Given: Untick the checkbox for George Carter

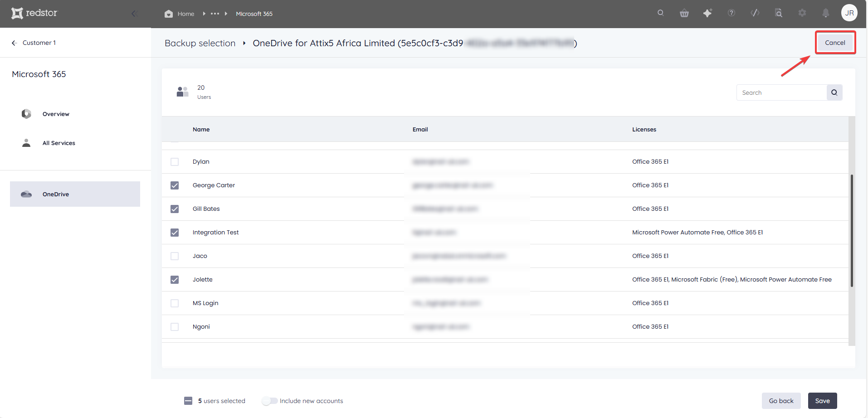Looking at the screenshot, I should pos(175,185).
